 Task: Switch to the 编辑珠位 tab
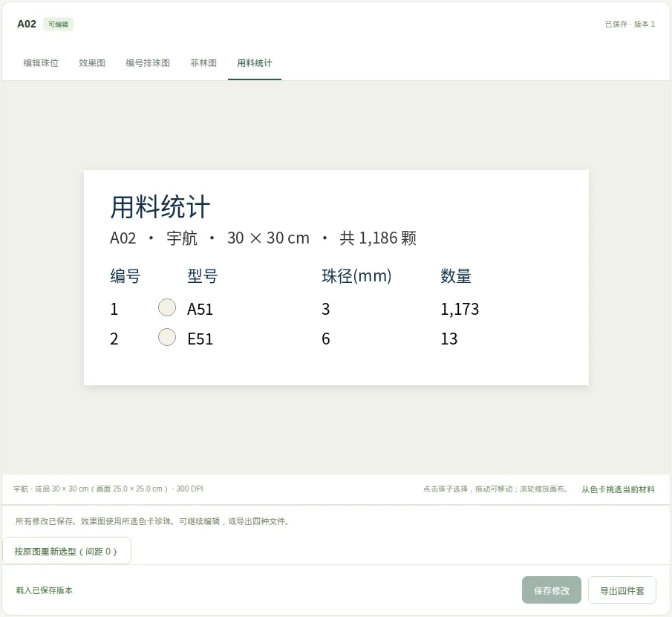(41, 63)
